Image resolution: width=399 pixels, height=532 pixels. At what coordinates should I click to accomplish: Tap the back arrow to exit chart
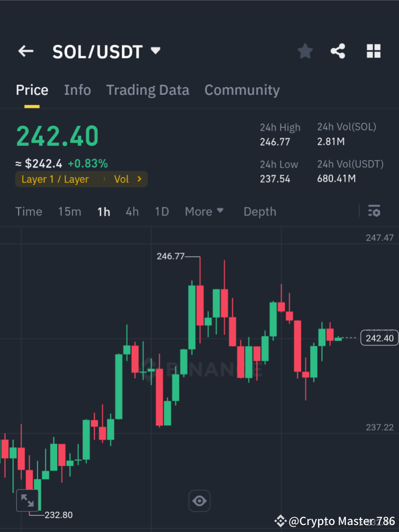pyautogui.click(x=25, y=51)
